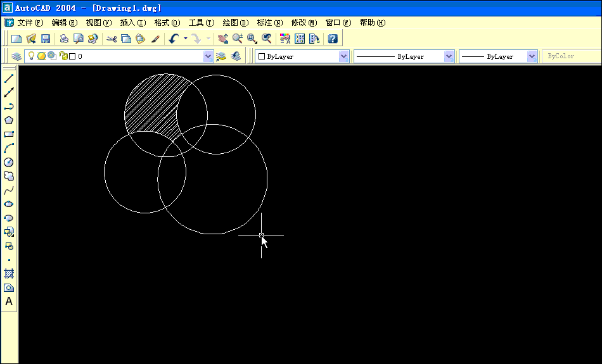Open the 绘图(D) menu
The width and height of the screenshot is (602, 364).
point(236,23)
